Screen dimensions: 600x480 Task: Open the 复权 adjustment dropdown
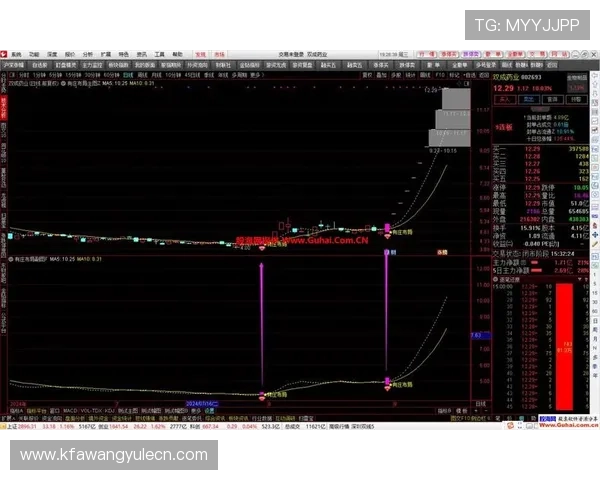pos(367,74)
